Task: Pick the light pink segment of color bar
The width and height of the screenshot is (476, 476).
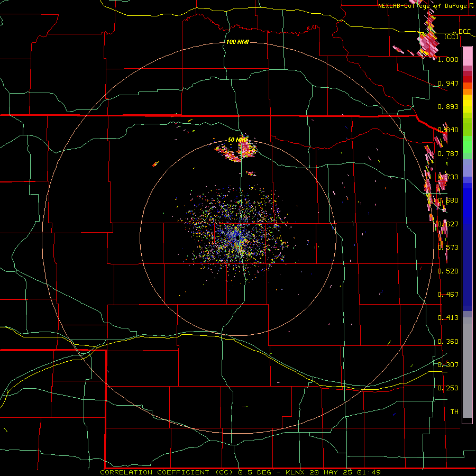Action: [467, 57]
